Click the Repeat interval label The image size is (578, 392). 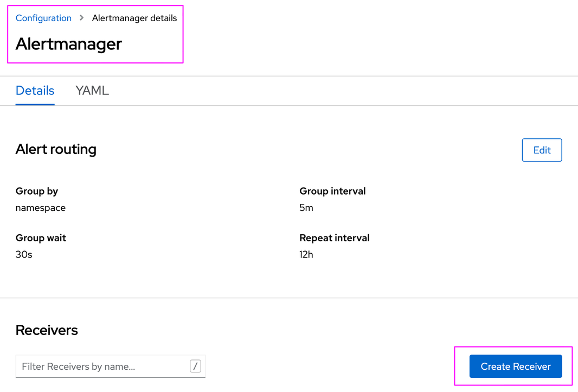click(x=335, y=237)
